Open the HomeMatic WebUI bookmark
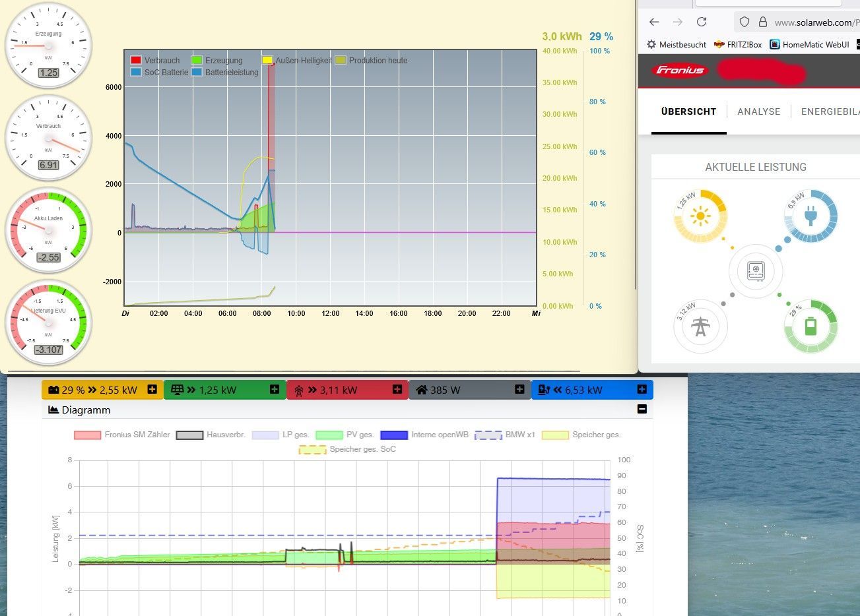Screen dimensions: 860x616 point(809,45)
